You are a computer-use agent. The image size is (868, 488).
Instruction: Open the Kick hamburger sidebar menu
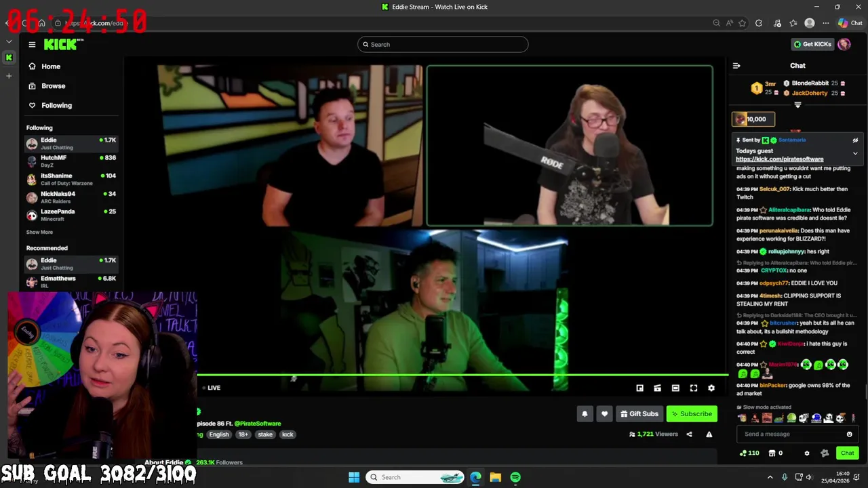32,44
